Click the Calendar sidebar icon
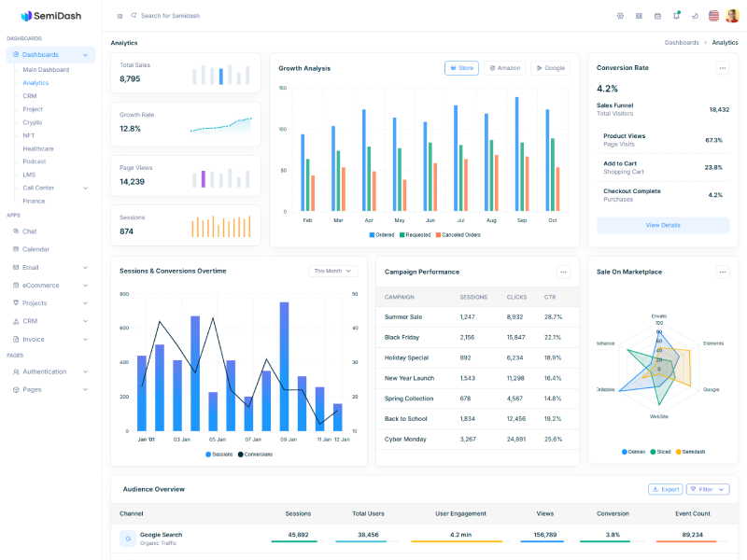 16,249
